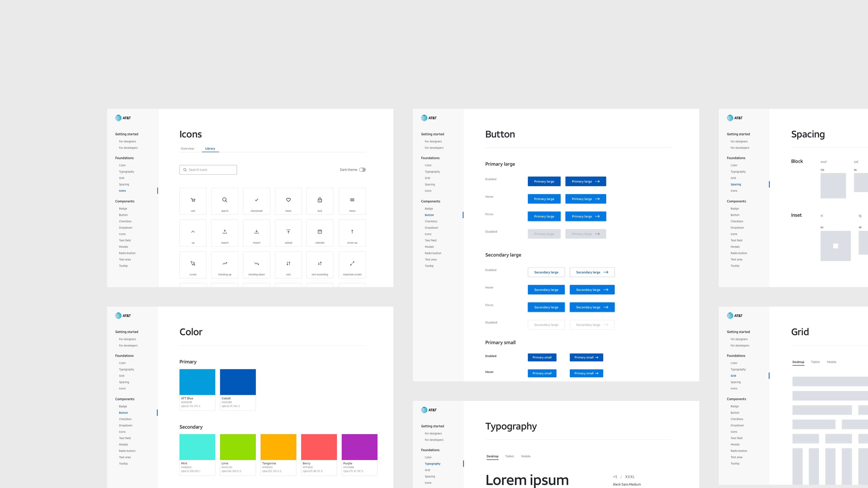Viewport: 868px width, 488px height.
Task: Select the lock icon tile
Action: point(320,201)
